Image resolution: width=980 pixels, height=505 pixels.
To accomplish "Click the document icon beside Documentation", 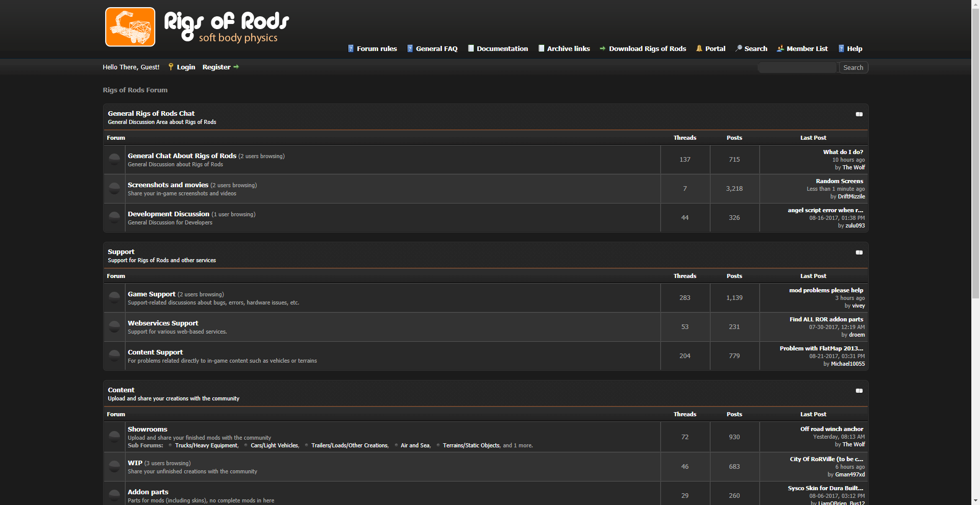I will [471, 48].
